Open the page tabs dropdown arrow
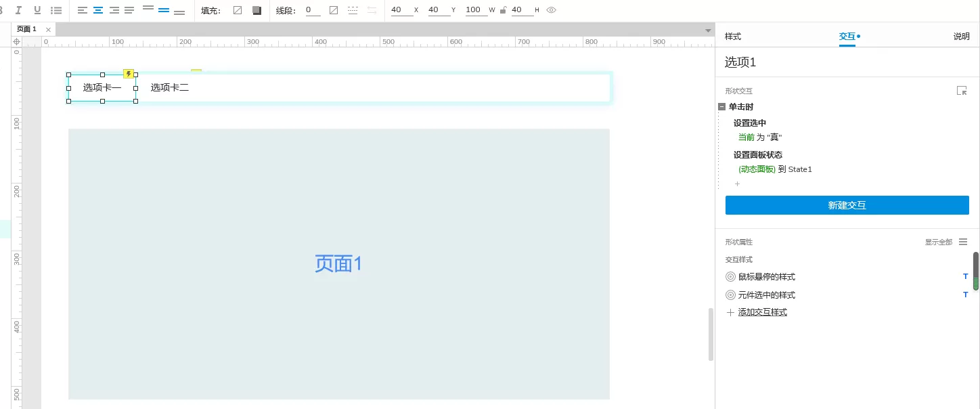This screenshot has width=980, height=409. click(x=708, y=30)
